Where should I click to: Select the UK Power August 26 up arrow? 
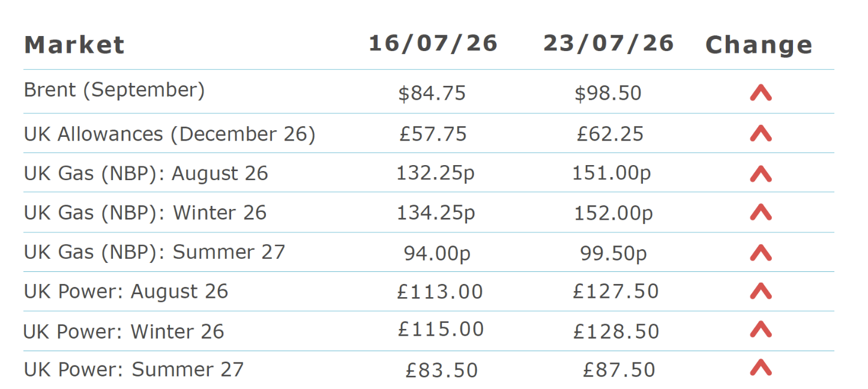(761, 291)
